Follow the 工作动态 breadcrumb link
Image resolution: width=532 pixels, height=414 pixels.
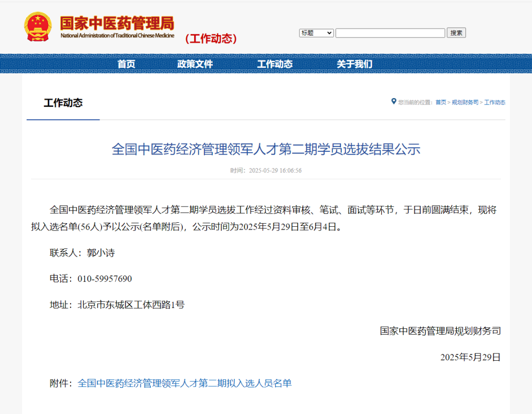[x=495, y=102]
